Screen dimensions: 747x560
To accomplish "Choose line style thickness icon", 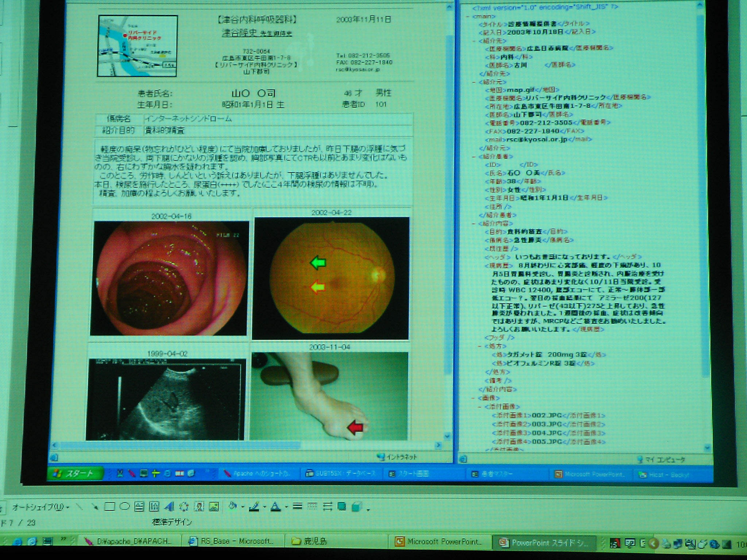I will [x=298, y=506].
